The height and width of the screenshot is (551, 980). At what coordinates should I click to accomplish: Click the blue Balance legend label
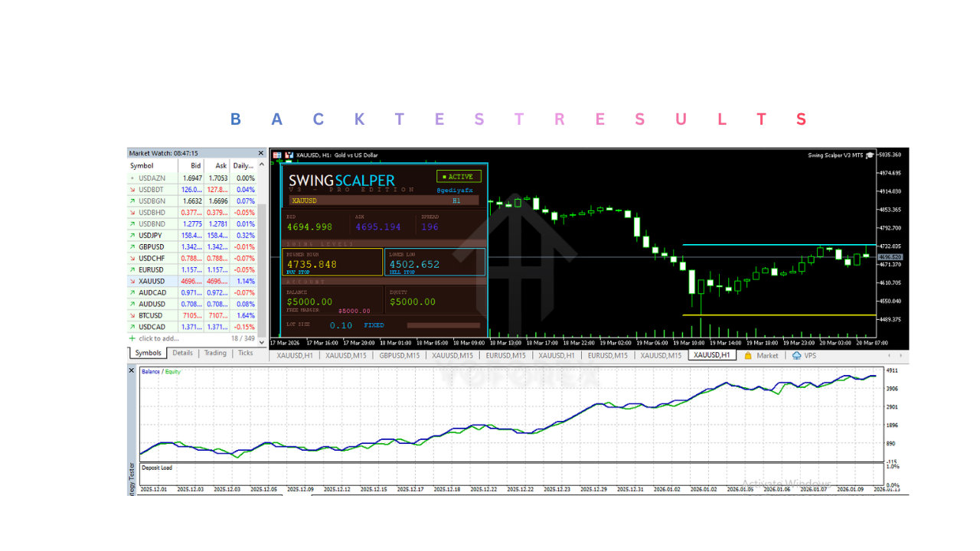[x=150, y=370]
